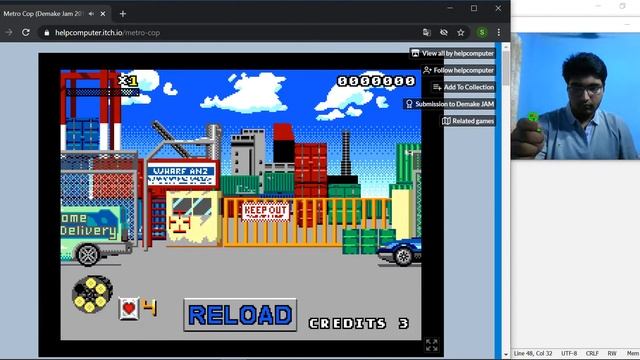Open Related games

(x=468, y=121)
